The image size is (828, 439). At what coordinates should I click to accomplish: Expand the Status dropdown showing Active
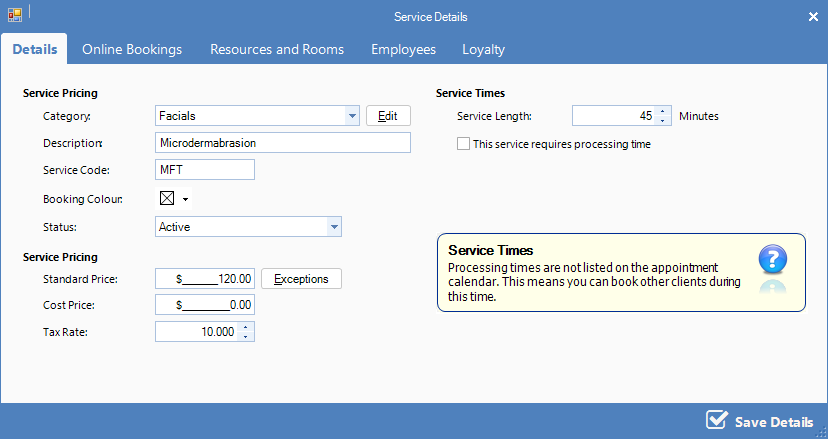pyautogui.click(x=334, y=227)
